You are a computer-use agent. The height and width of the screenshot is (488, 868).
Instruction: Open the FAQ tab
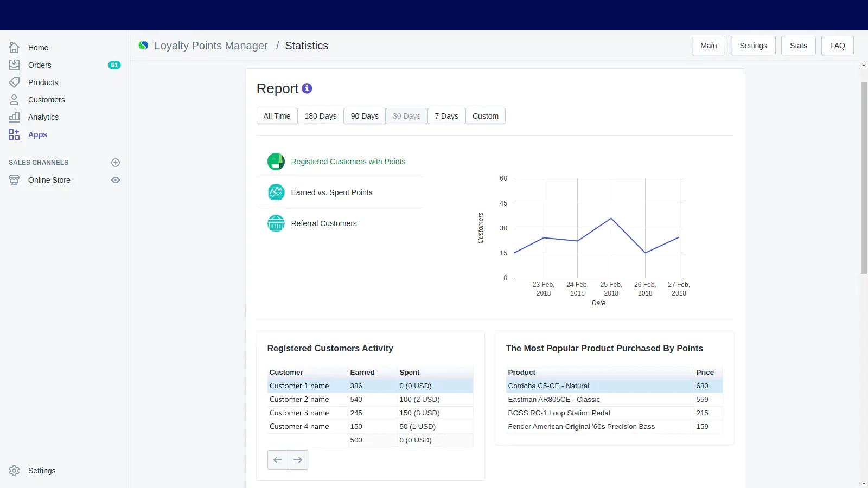click(837, 46)
